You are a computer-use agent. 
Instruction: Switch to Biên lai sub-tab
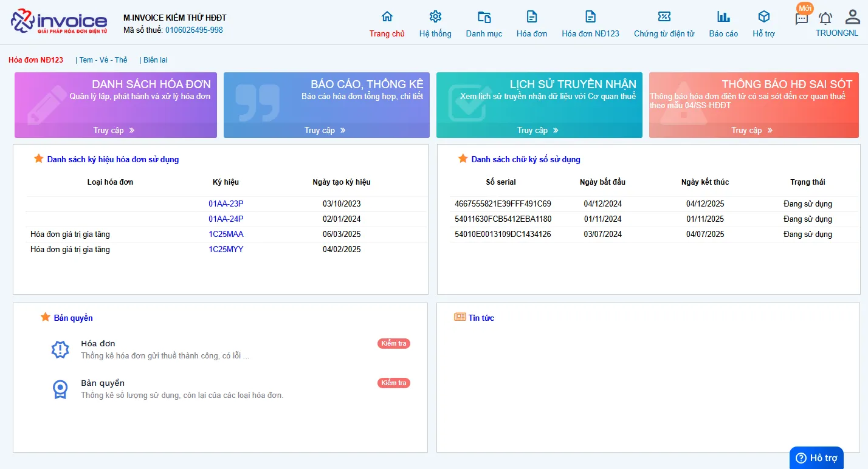(156, 60)
